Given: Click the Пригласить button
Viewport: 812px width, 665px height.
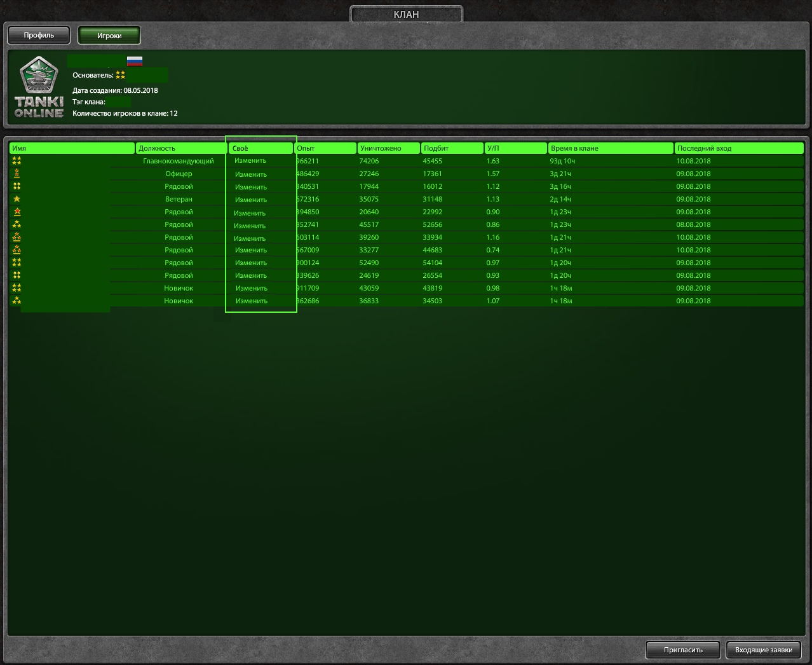Looking at the screenshot, I should coord(683,650).
